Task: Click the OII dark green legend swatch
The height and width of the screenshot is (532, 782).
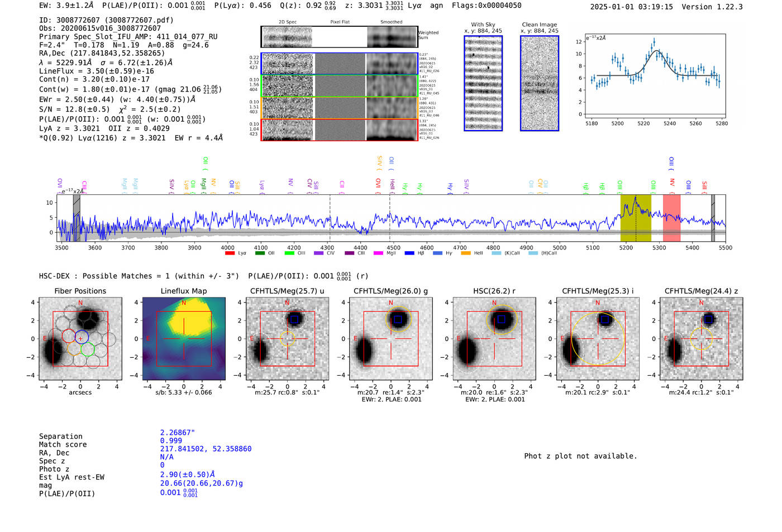Action: coord(259,253)
